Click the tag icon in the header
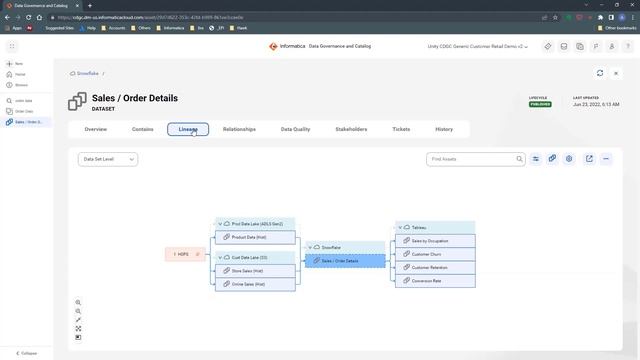The height and width of the screenshot is (360, 640). pyautogui.click(x=548, y=47)
